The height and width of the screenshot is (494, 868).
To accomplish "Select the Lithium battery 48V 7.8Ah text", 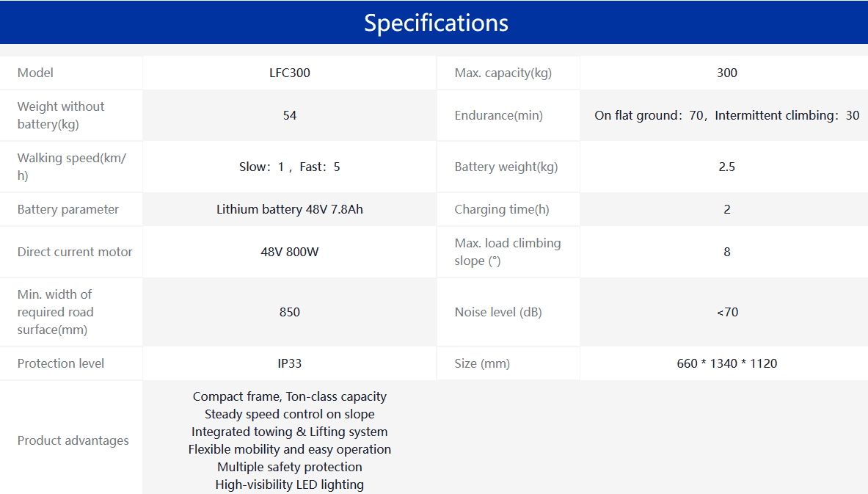I will point(290,209).
